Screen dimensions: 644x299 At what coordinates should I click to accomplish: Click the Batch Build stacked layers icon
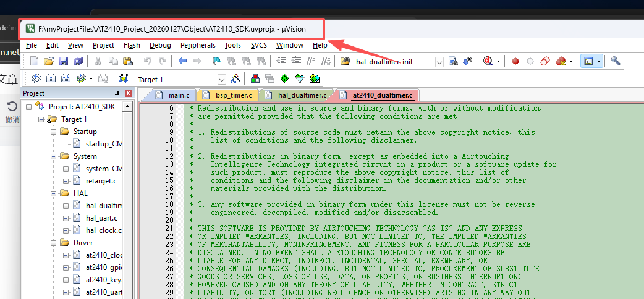pos(82,78)
